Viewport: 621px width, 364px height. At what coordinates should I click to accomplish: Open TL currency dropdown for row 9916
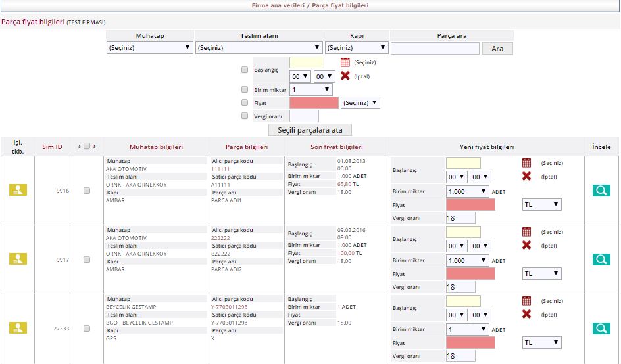click(x=542, y=205)
